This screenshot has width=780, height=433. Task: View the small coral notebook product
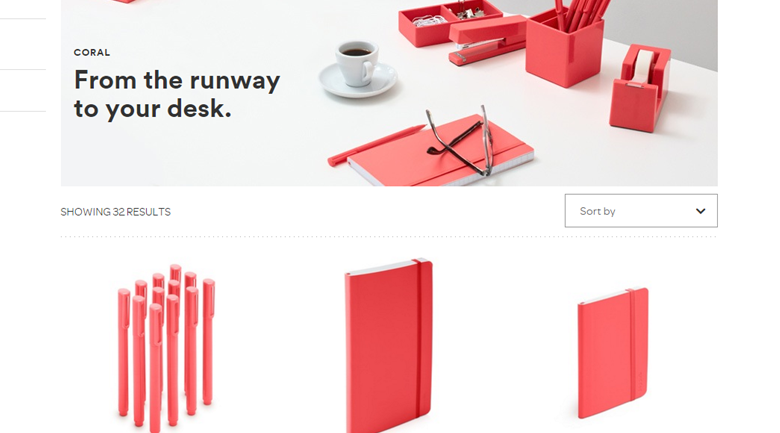(613, 353)
